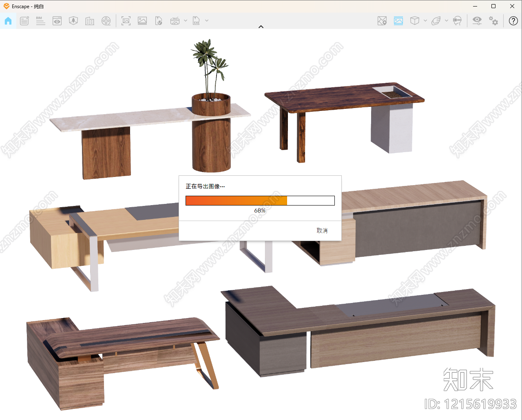Viewport: 522px width, 420px height.
Task: Click the Enscape logo in title bar
Action: (x=6, y=6)
